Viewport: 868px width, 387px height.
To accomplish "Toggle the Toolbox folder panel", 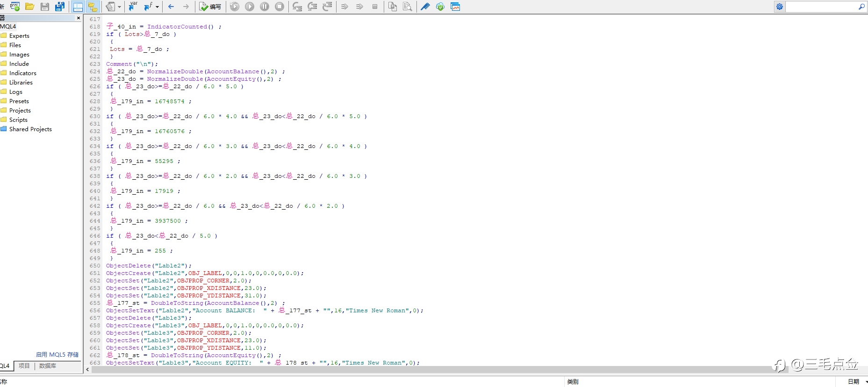I will click(93, 7).
